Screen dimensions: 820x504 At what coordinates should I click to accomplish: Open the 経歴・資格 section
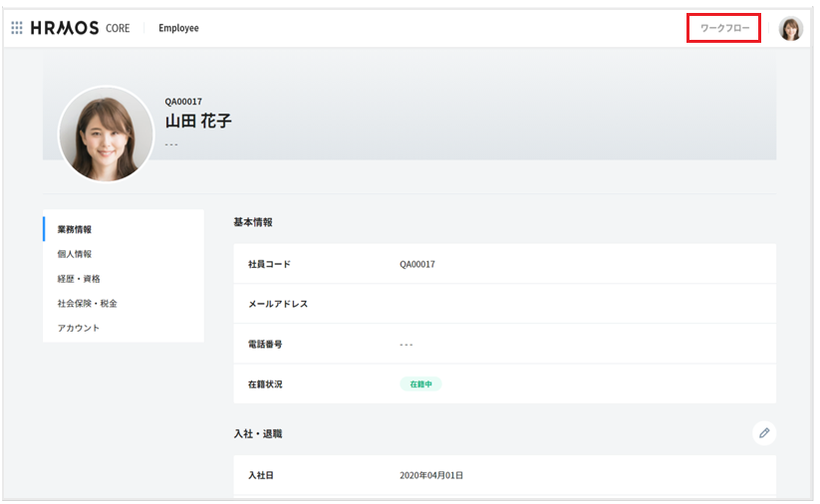click(x=79, y=279)
